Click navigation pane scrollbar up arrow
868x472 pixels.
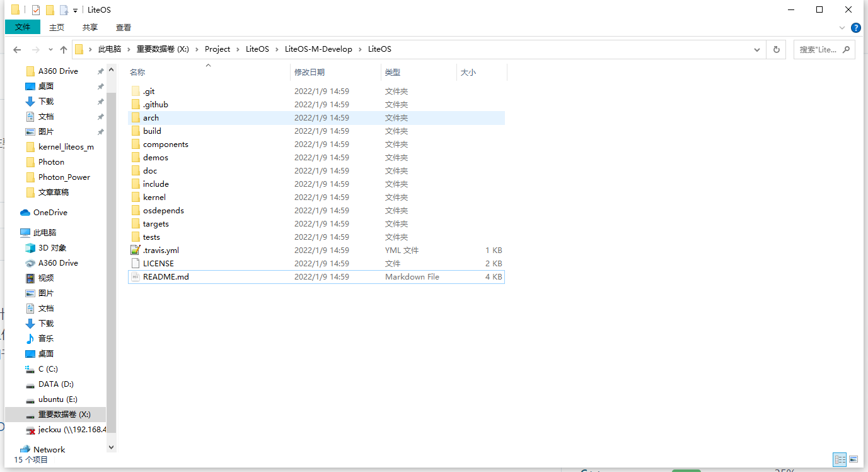coord(112,69)
